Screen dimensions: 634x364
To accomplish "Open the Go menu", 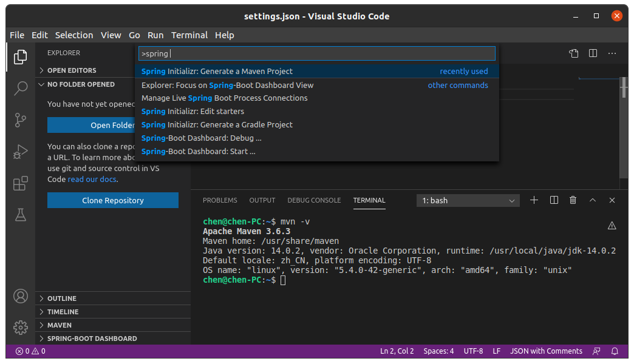I will [134, 35].
